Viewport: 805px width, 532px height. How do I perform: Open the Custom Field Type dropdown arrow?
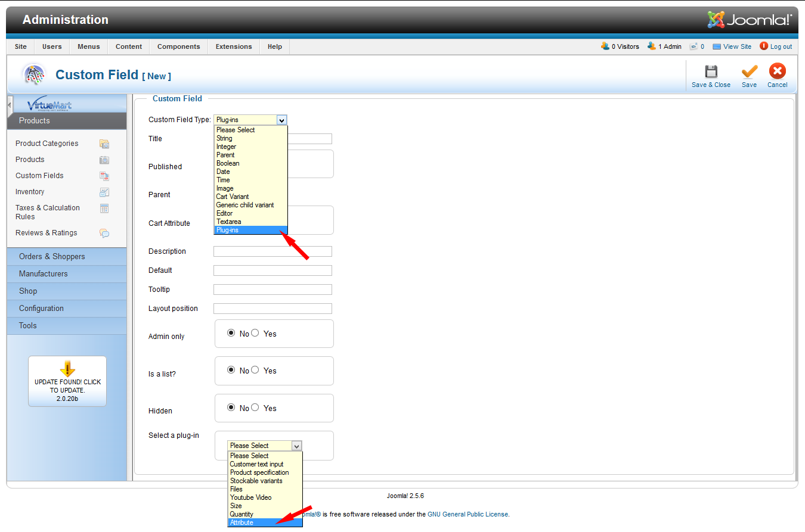[x=282, y=120]
